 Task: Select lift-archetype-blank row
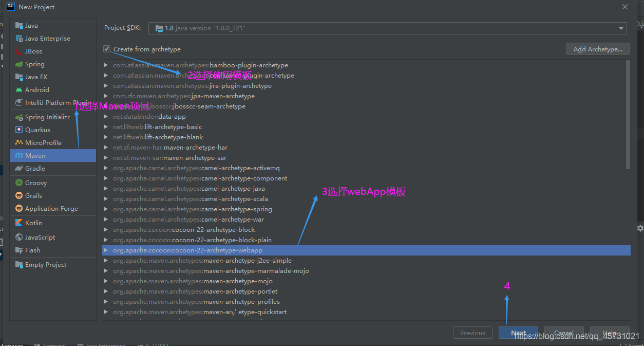(x=366, y=137)
